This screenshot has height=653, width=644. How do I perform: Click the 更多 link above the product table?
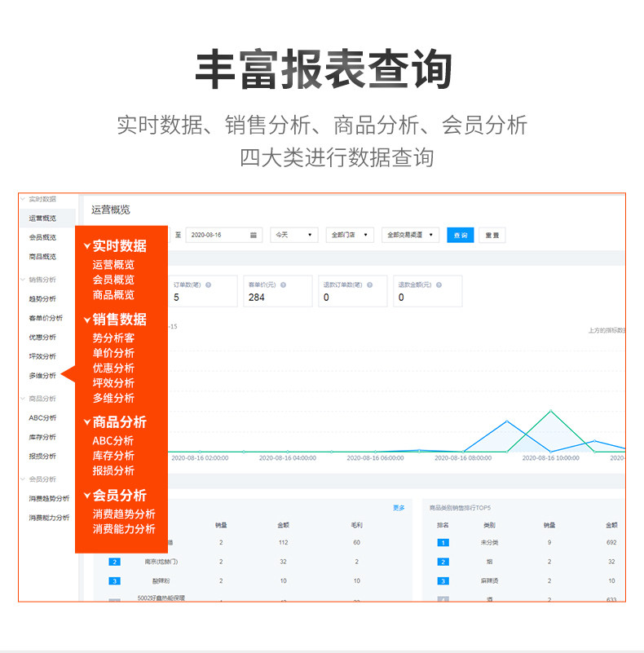click(x=399, y=508)
